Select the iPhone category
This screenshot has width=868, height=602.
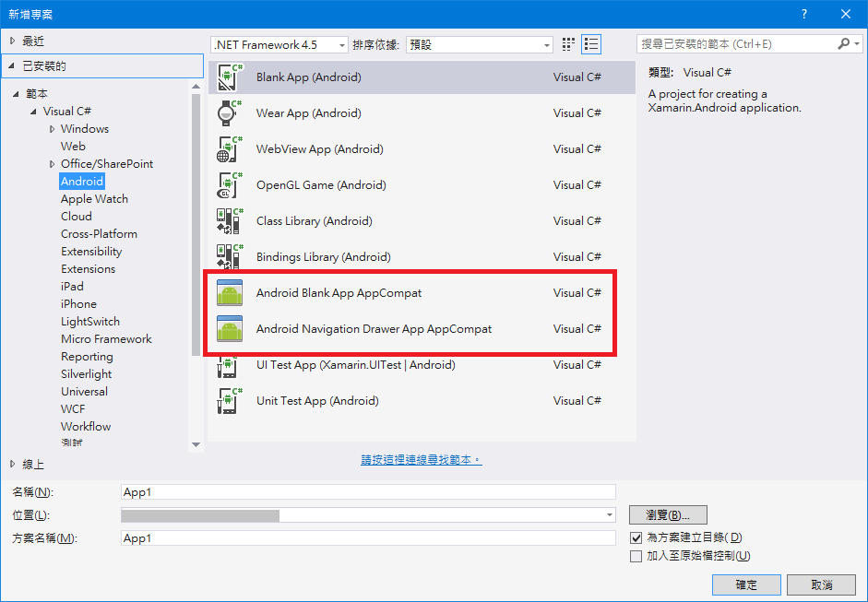[78, 304]
